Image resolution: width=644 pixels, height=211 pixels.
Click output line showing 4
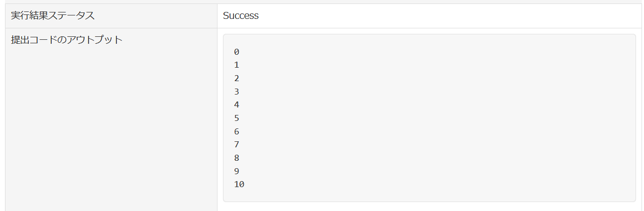[x=236, y=105]
